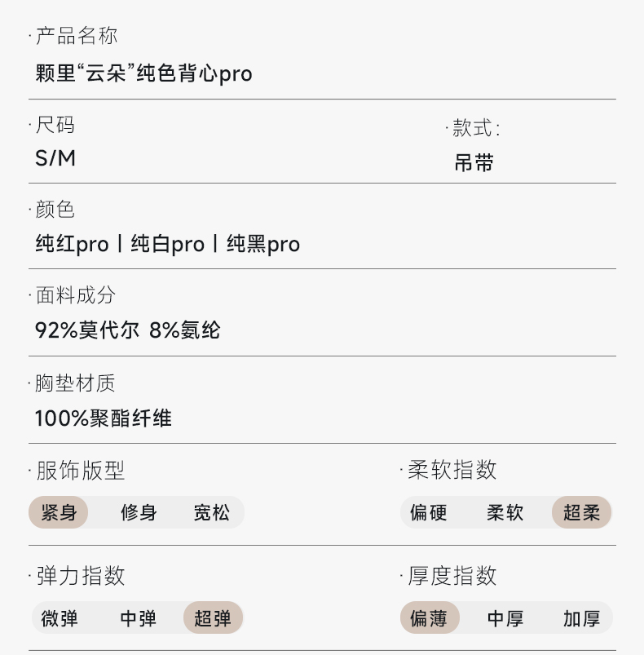Click the 纯白pro color option
Screen dimensions: 644x655
[167, 244]
